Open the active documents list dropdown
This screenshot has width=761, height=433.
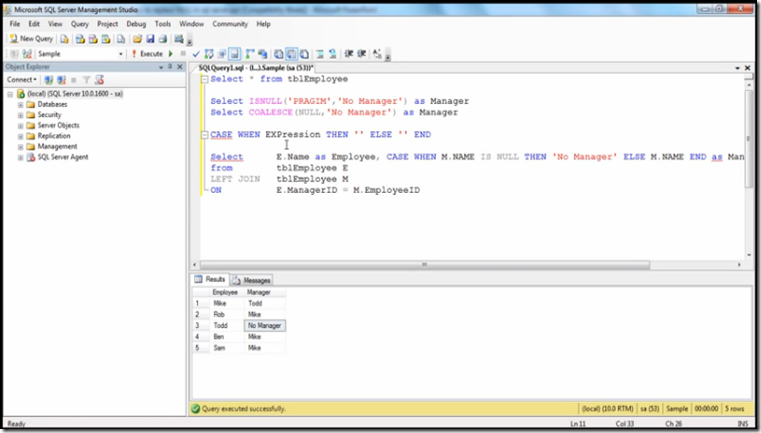pos(737,68)
